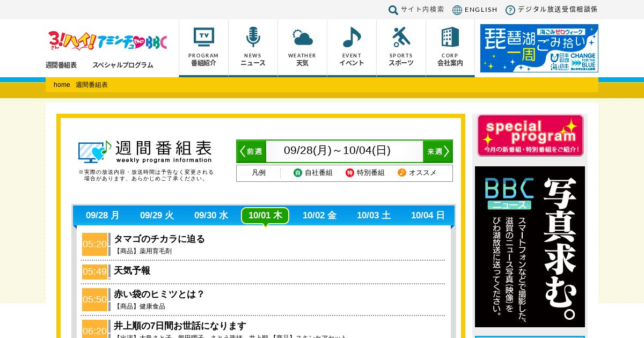
Task: Click the date range 09/28(月)～10/04(日)
Action: [x=337, y=151]
